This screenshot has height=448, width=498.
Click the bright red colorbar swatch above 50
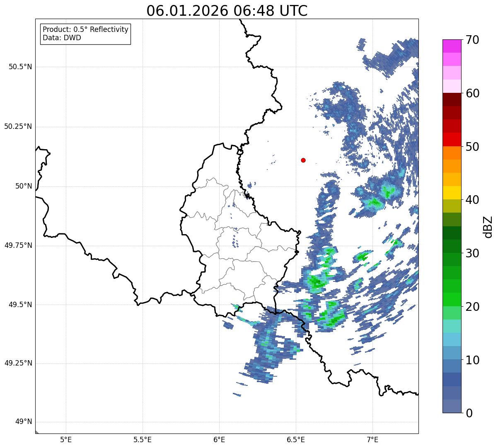pyautogui.click(x=452, y=139)
